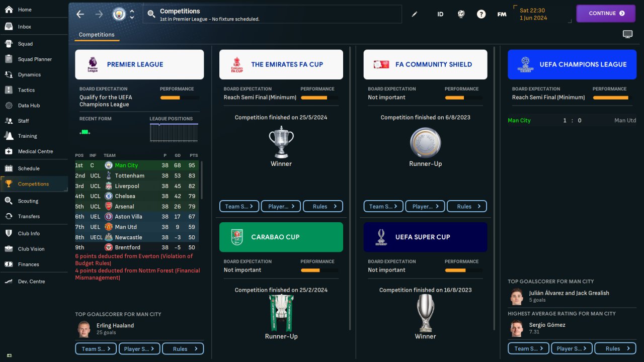
Task: Click the ID icon in the top bar
Action: (x=440, y=14)
